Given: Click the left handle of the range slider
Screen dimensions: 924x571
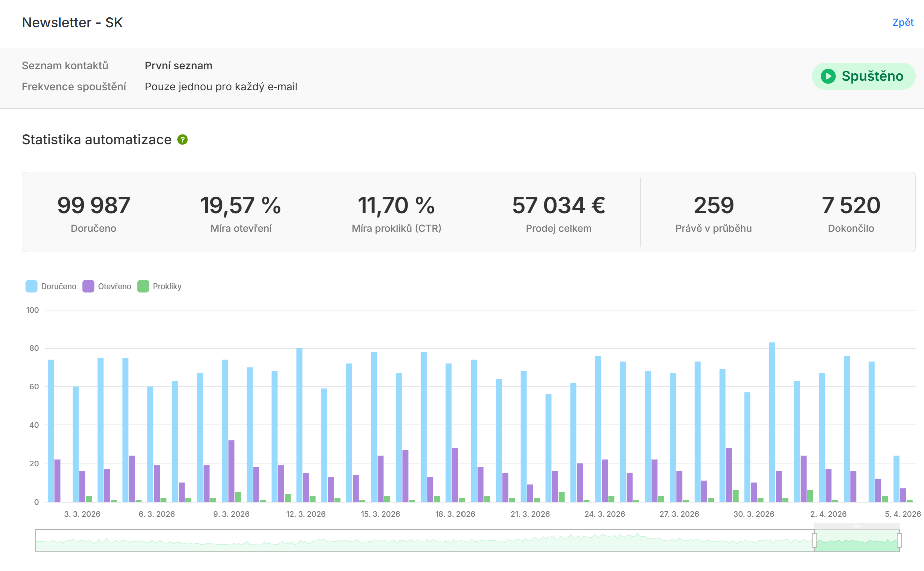Looking at the screenshot, I should 814,540.
